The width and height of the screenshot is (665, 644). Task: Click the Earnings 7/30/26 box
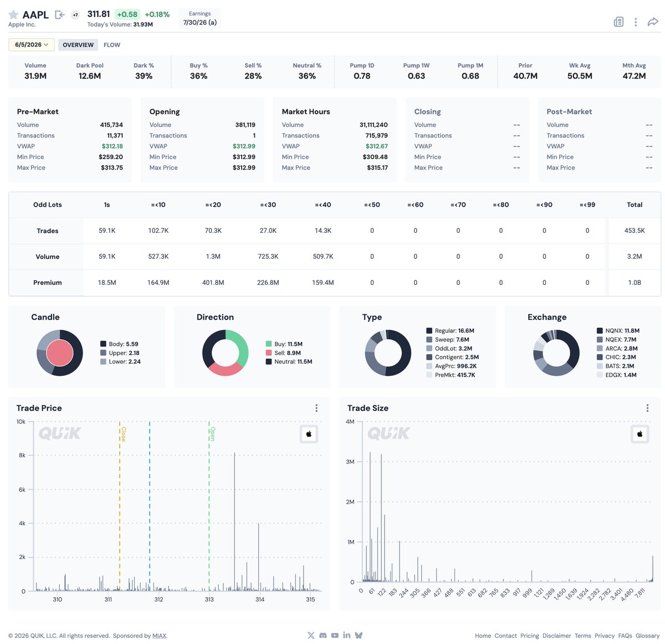199,18
